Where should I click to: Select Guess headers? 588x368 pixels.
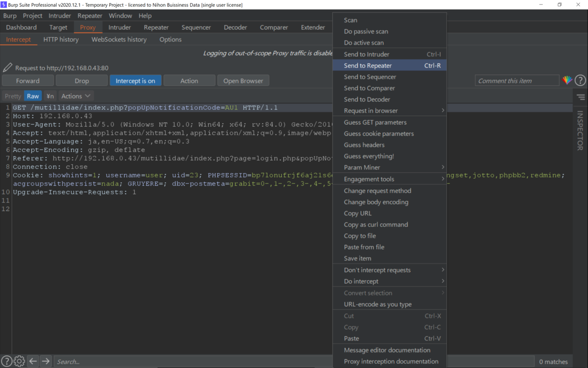point(390,145)
